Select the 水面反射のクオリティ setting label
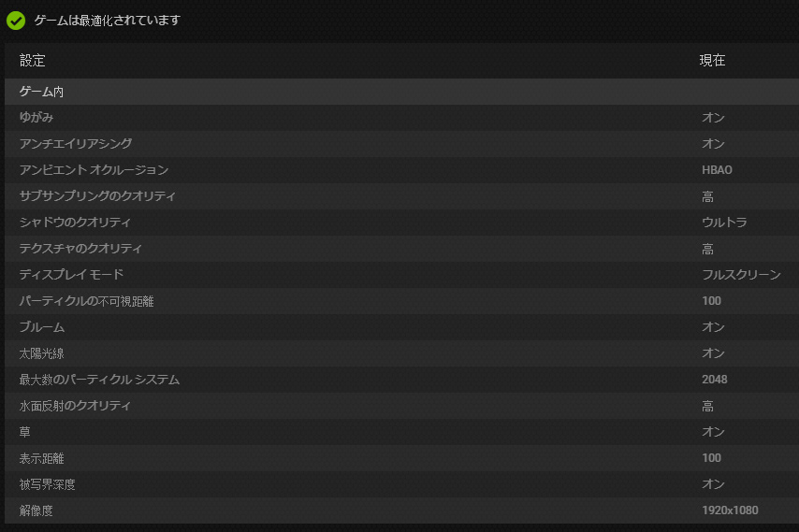Screen dimensions: 799x532 click(75, 406)
